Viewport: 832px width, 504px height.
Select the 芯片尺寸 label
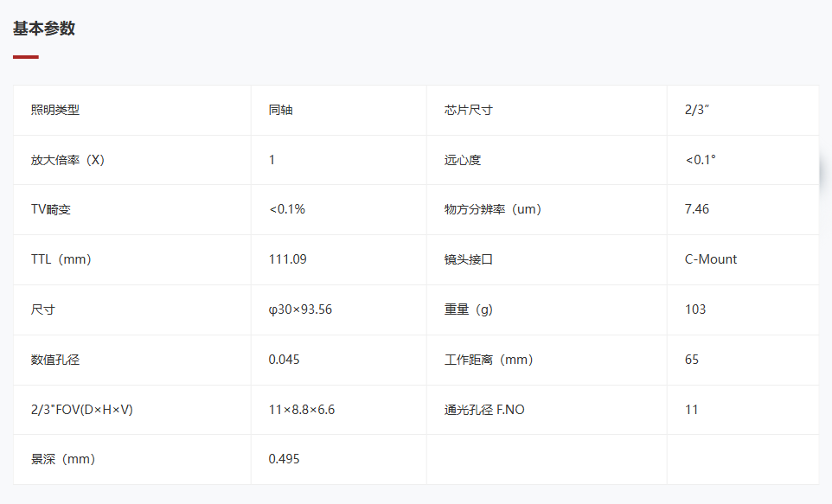pos(469,110)
